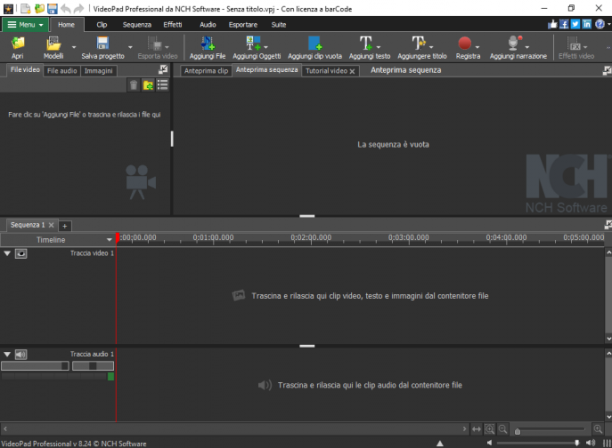This screenshot has height=448, width=612.
Task: Switch to the Sequenza ribbon tab
Action: 137,25
